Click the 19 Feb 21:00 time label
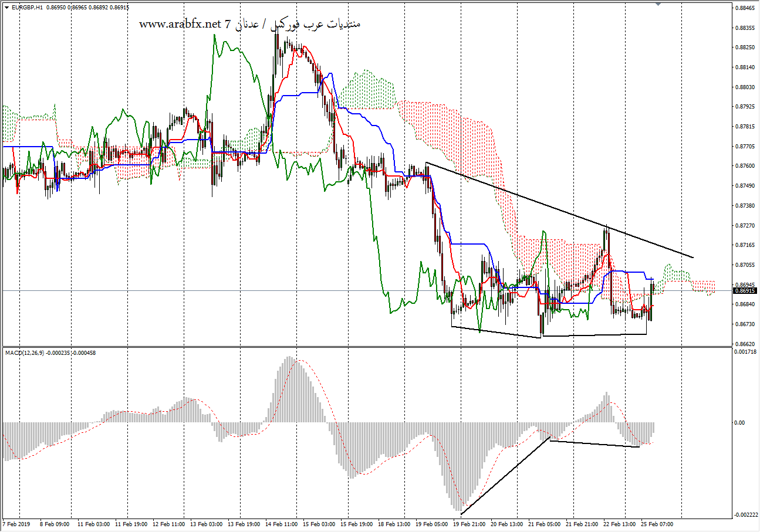The image size is (760, 532). (471, 524)
